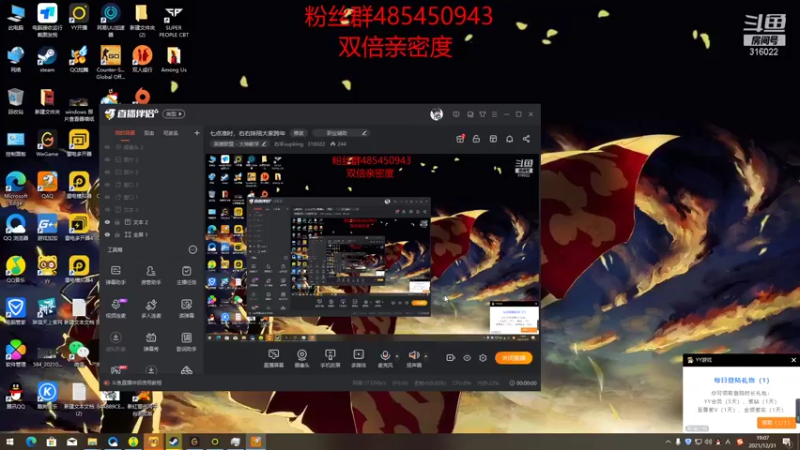Click 修改 to edit stream title

298,133
